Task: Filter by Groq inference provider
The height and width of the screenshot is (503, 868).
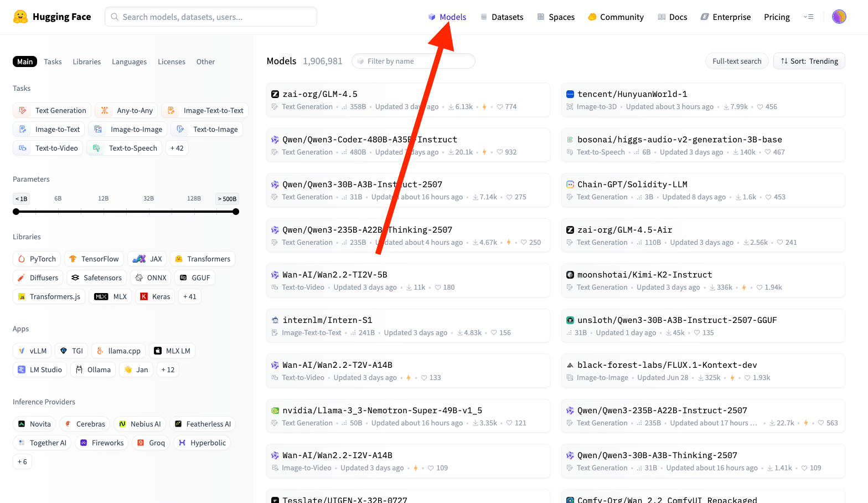Action: 151,443
